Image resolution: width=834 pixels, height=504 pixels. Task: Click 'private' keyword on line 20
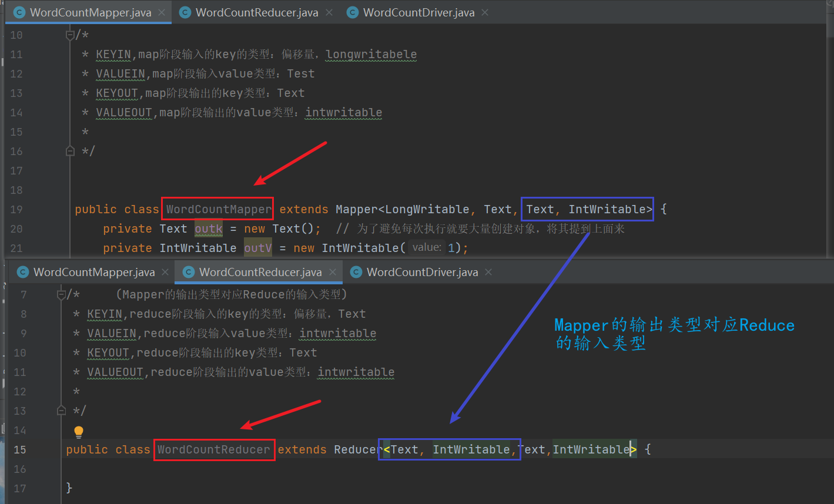pyautogui.click(x=128, y=229)
